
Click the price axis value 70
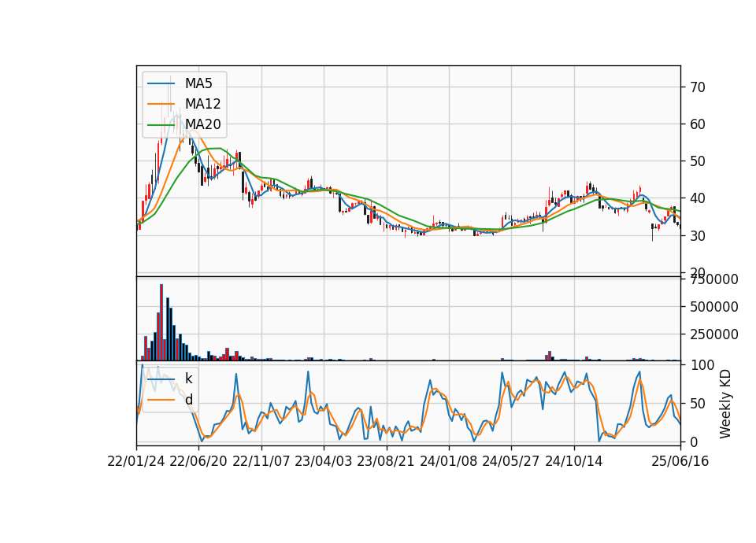[x=698, y=87]
